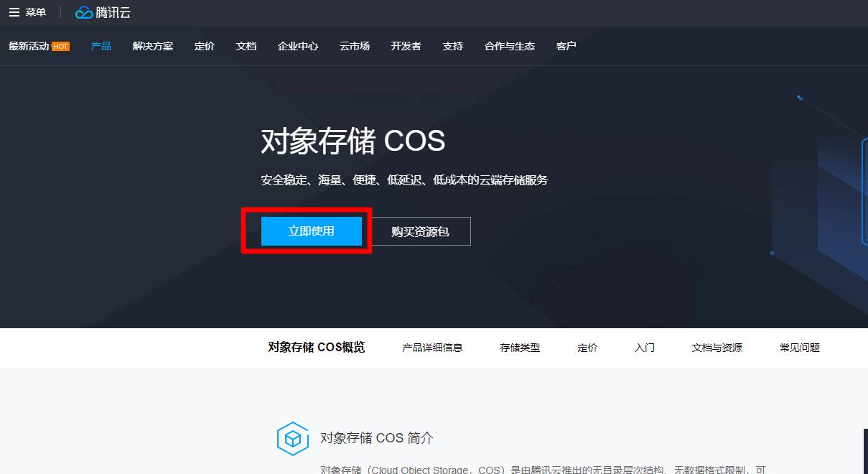Click the 菜单 label text
Image resolution: width=868 pixels, height=474 pixels.
[x=36, y=12]
